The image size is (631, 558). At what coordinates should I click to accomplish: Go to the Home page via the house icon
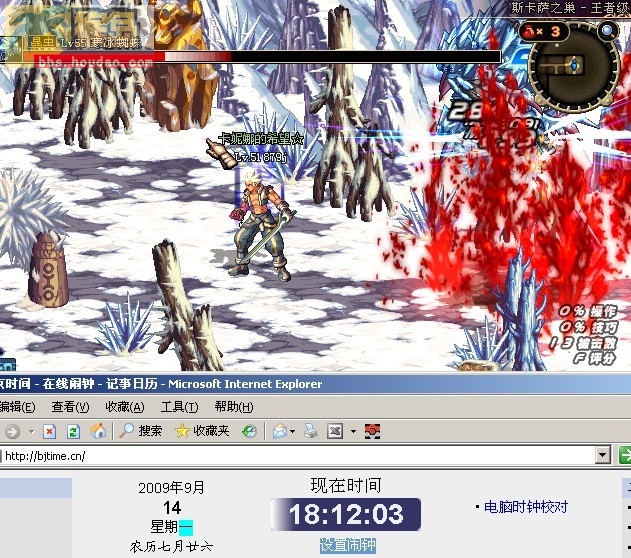98,431
